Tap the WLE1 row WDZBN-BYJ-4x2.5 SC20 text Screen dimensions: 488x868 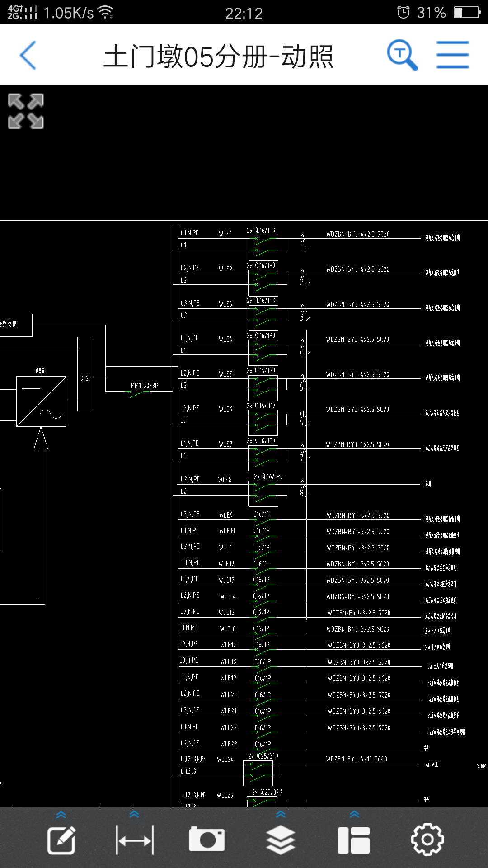(358, 234)
